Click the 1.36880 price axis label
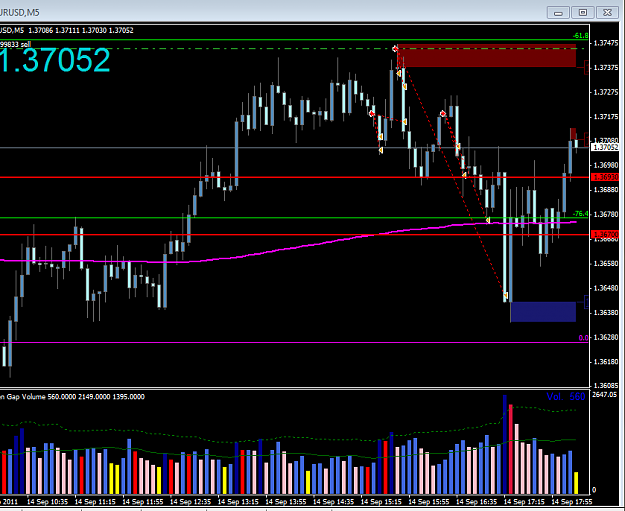Screen dimensions: 625x511 point(606,190)
